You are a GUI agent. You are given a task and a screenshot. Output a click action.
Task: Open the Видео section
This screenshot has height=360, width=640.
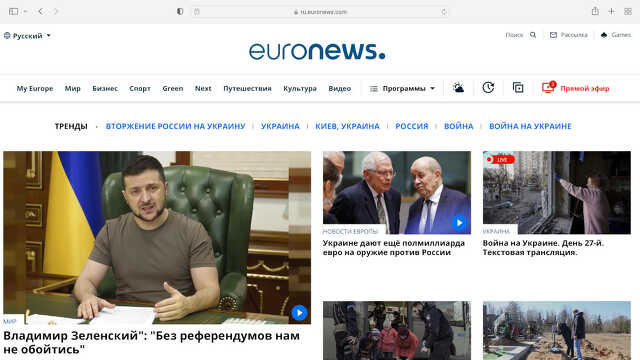340,89
